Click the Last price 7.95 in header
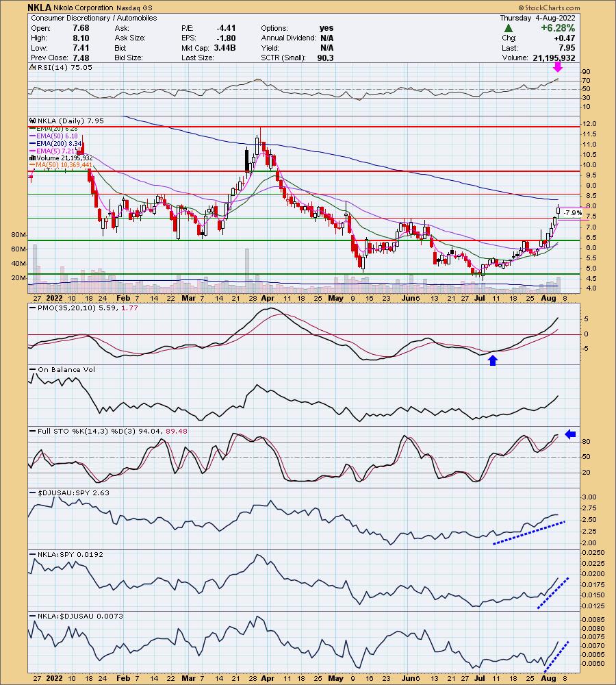This screenshot has width=616, height=685. [x=567, y=48]
